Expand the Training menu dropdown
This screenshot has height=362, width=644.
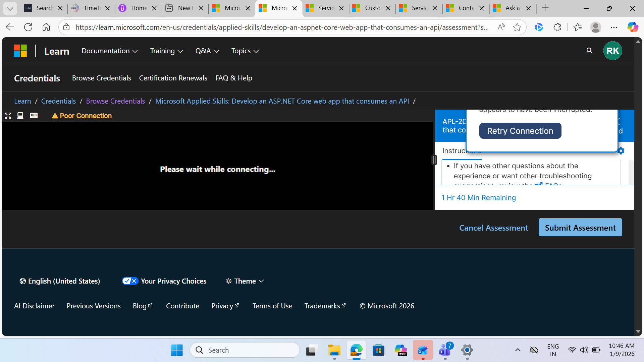pos(166,51)
